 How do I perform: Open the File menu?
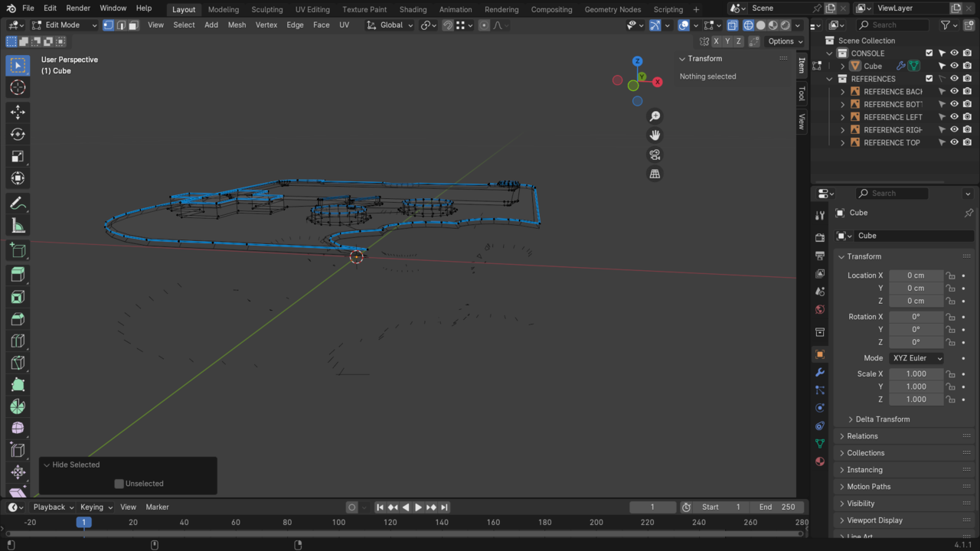click(x=28, y=8)
